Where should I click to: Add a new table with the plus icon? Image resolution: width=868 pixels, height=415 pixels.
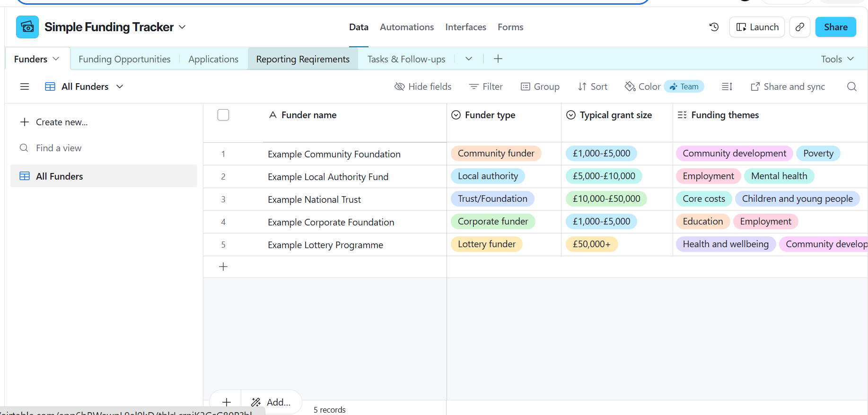point(498,59)
